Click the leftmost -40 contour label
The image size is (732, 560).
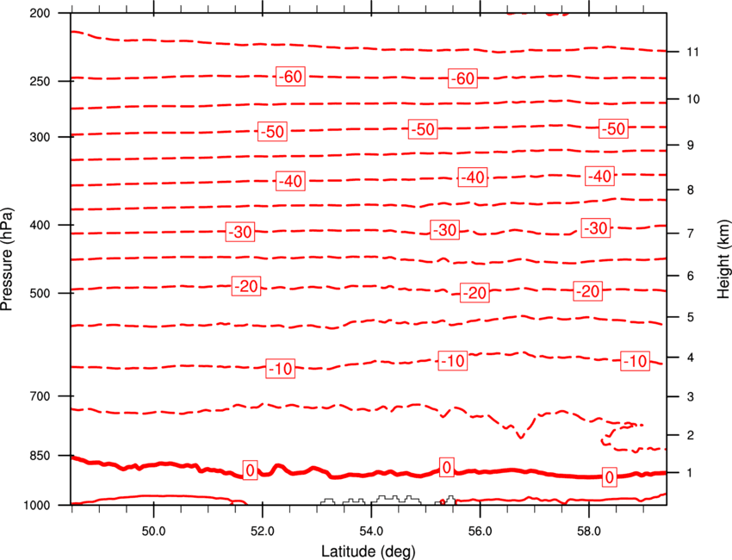coord(291,181)
